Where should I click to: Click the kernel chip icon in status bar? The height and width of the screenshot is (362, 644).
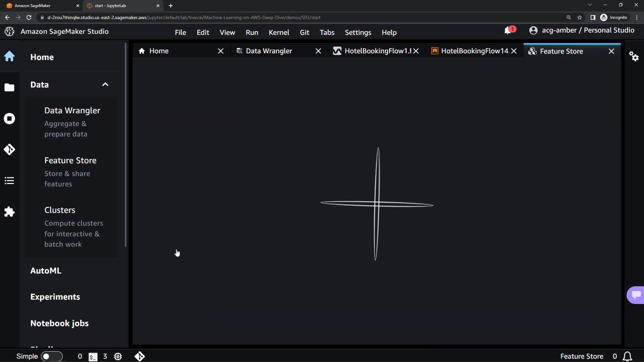[x=118, y=356]
